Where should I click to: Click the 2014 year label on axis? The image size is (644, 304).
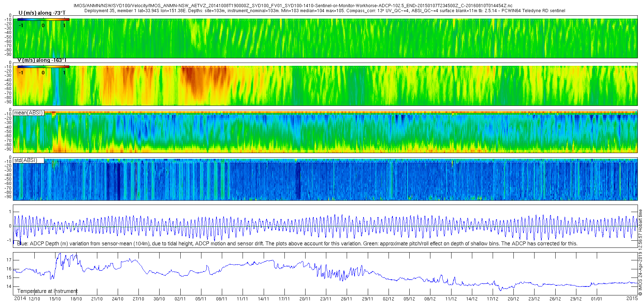pos(20,299)
